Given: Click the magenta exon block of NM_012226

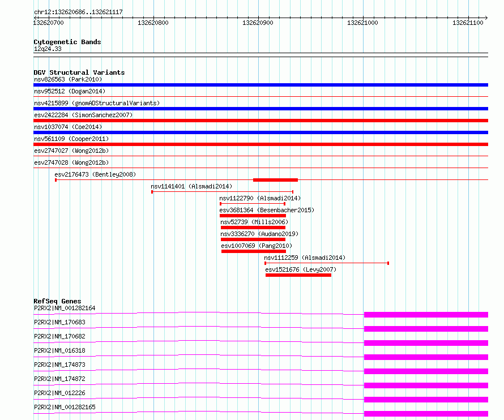Looking at the screenshot, I should pos(426,400).
